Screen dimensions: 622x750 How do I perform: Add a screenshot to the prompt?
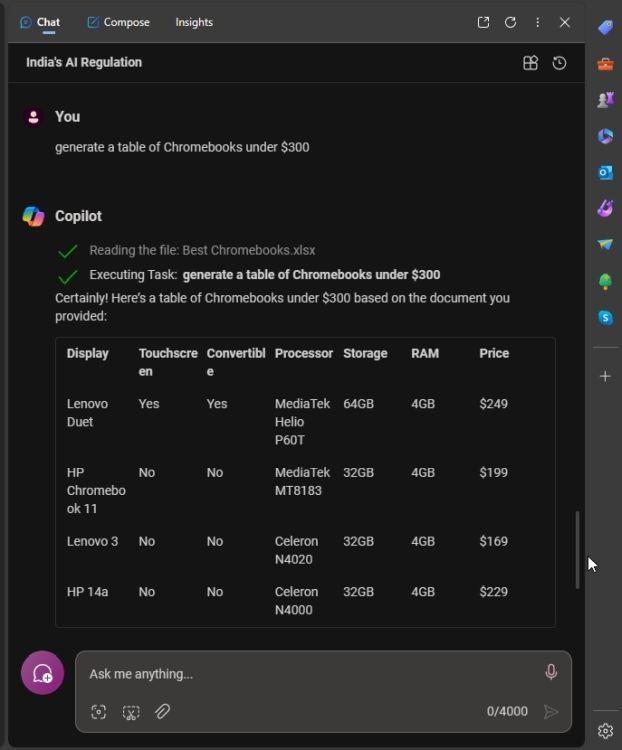click(x=99, y=712)
